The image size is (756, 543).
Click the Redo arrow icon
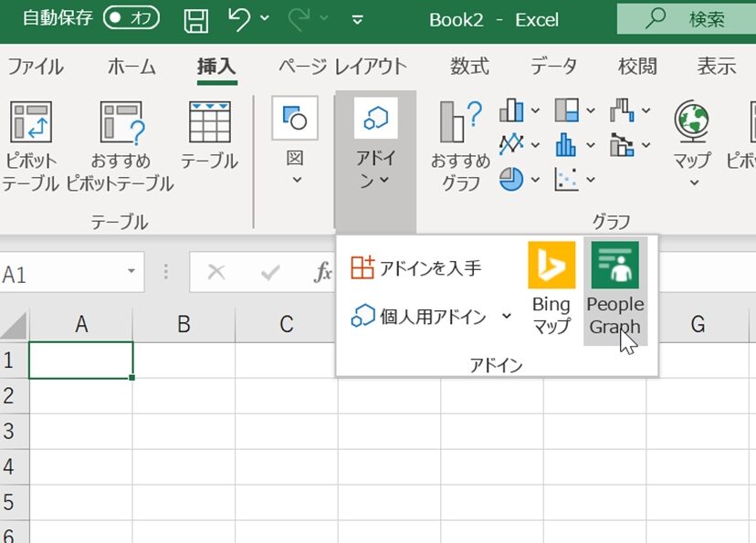click(x=299, y=19)
